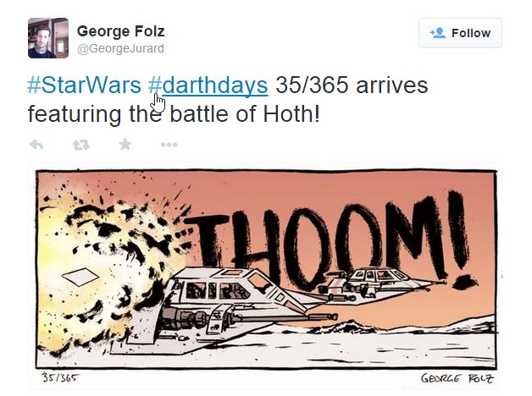
Task: Click the white panel floating in the explosion
Action: tap(80, 277)
